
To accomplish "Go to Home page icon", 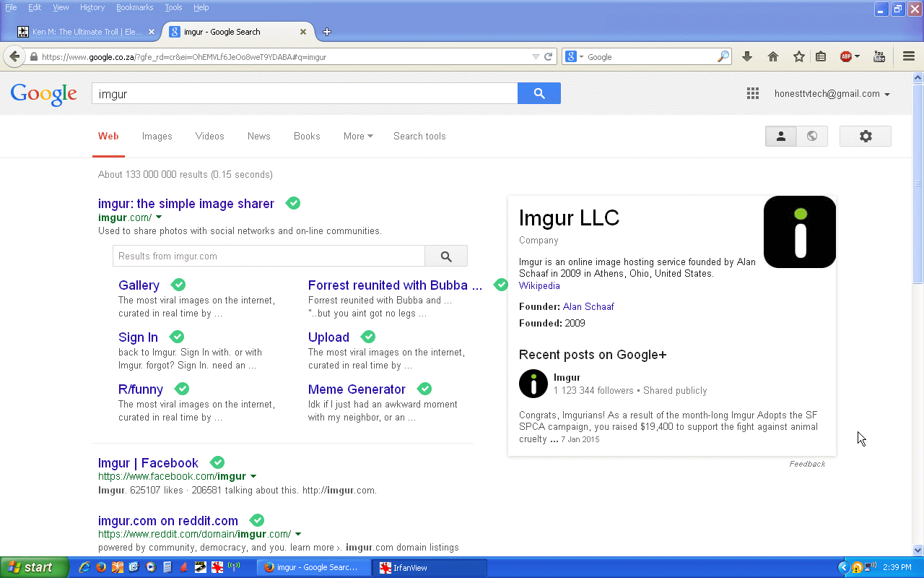I will (x=773, y=56).
